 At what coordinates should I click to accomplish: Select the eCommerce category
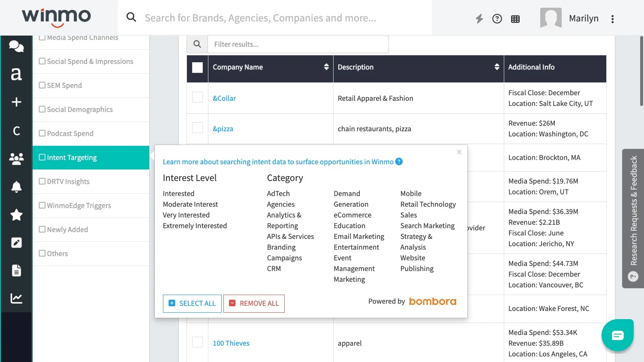(x=352, y=215)
